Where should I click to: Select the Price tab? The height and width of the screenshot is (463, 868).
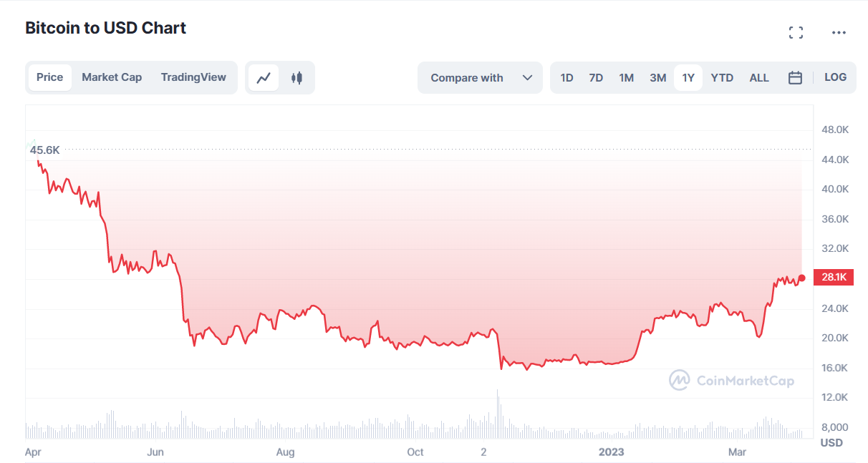(50, 77)
